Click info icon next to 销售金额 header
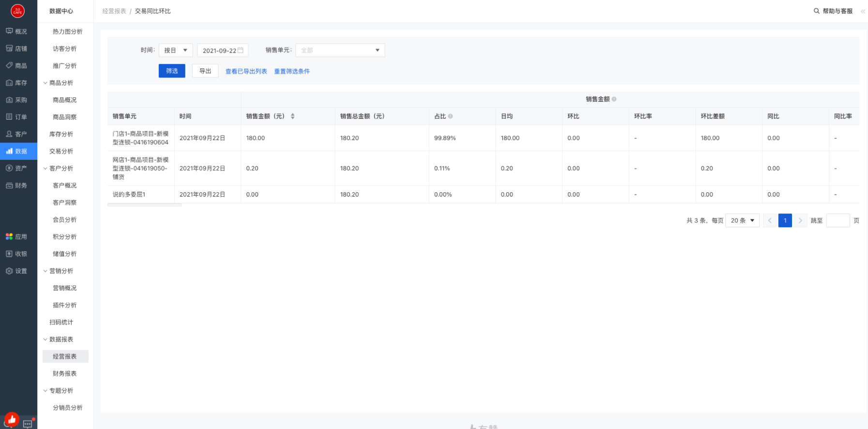The width and height of the screenshot is (868, 429). [x=614, y=99]
